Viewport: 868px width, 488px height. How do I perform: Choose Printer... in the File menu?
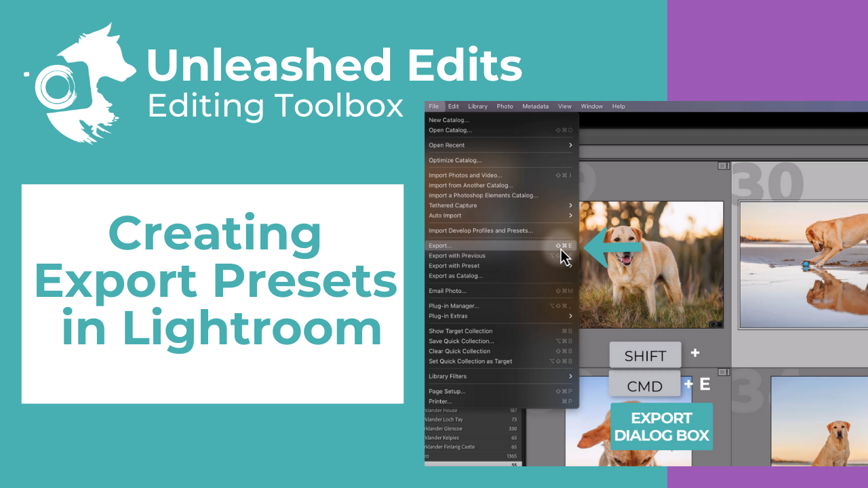click(x=501, y=401)
